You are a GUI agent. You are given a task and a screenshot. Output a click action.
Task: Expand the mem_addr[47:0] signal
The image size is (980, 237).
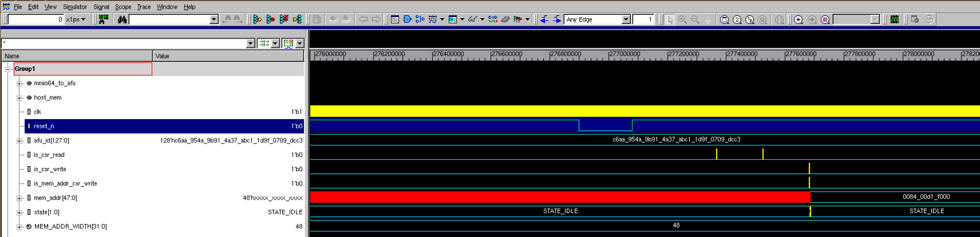click(19, 198)
